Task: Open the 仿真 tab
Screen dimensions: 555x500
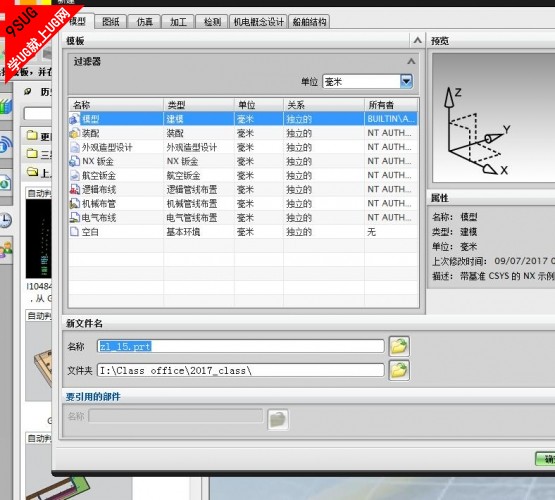Action: [144, 22]
